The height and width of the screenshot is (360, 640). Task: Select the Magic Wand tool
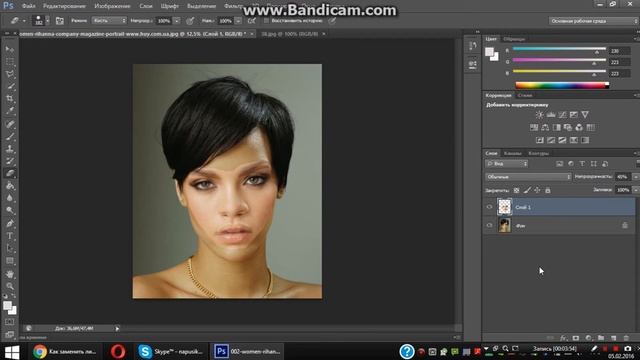tap(10, 86)
